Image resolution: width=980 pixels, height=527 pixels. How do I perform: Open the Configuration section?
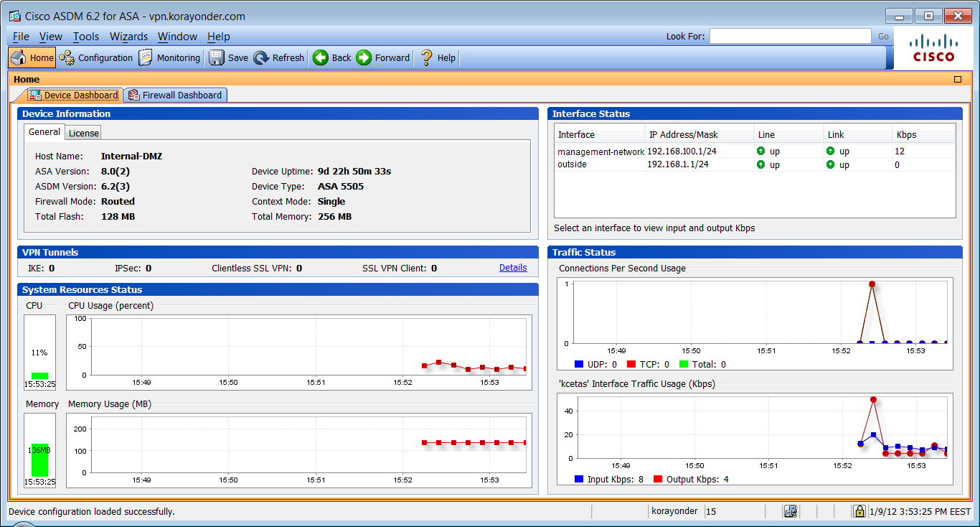point(97,57)
